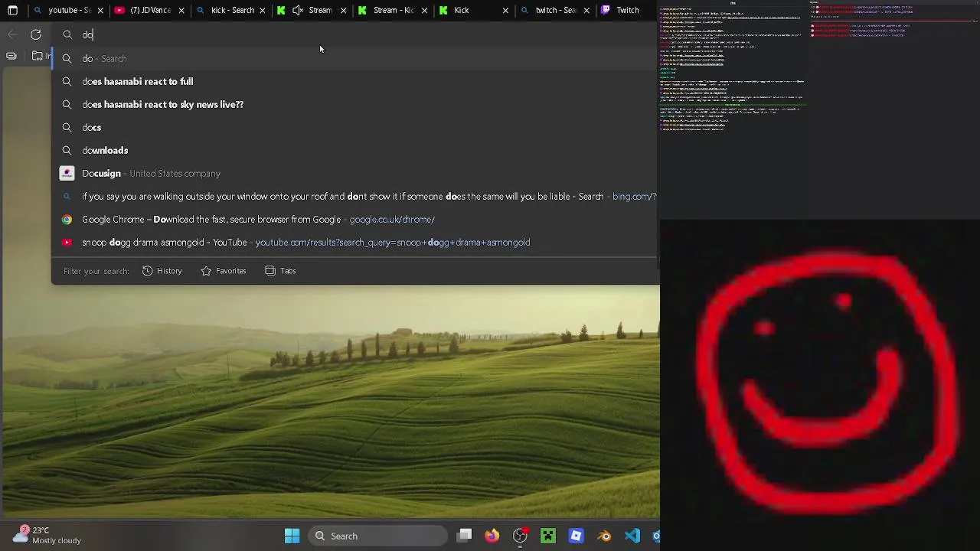Filter suggestions by History
Image resolution: width=980 pixels, height=551 pixels.
click(x=162, y=271)
